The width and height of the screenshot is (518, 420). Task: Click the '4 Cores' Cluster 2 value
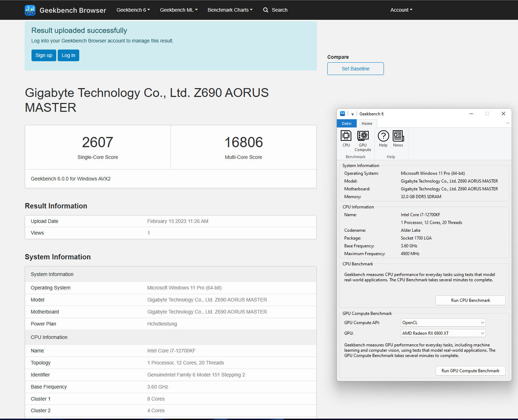tap(156, 410)
